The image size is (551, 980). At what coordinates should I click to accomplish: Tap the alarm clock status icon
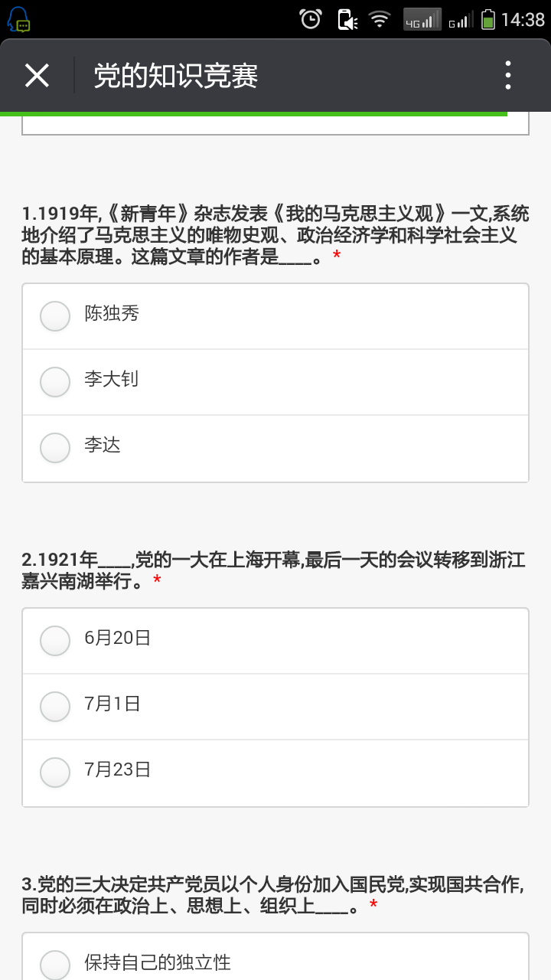pos(311,19)
